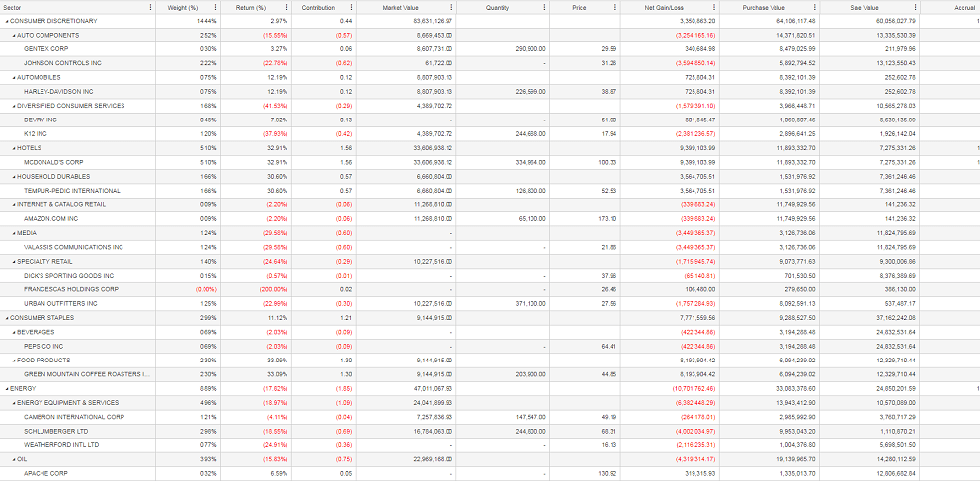Collapse the ENERGY sector group
Viewport: 980px width, 481px height.
(x=7, y=389)
